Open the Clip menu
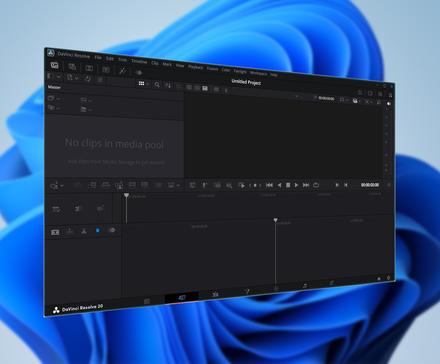The image size is (440, 364). click(155, 63)
